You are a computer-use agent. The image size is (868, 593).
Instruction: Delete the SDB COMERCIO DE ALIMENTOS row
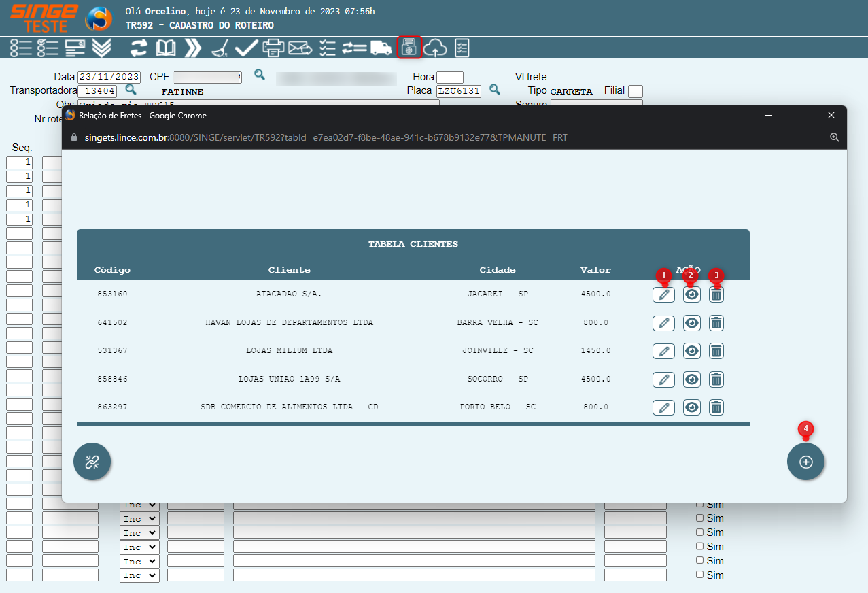[716, 407]
